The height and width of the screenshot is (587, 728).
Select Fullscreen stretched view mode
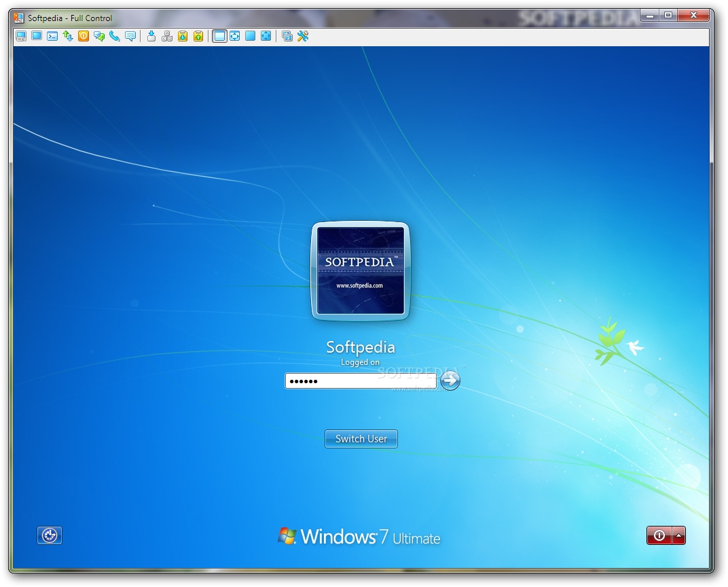coord(266,36)
